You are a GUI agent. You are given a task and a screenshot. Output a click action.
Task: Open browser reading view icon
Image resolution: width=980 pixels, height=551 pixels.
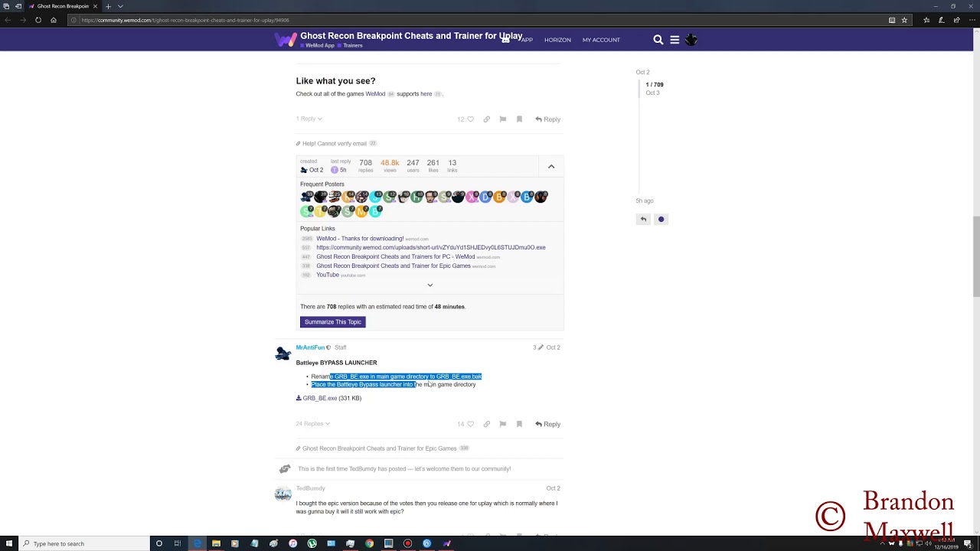892,20
